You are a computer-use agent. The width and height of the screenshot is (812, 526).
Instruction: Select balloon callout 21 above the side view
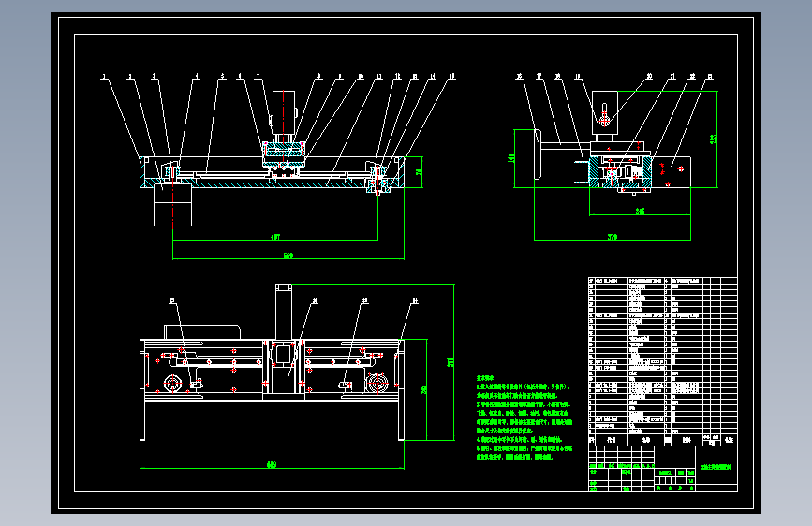pyautogui.click(x=672, y=77)
